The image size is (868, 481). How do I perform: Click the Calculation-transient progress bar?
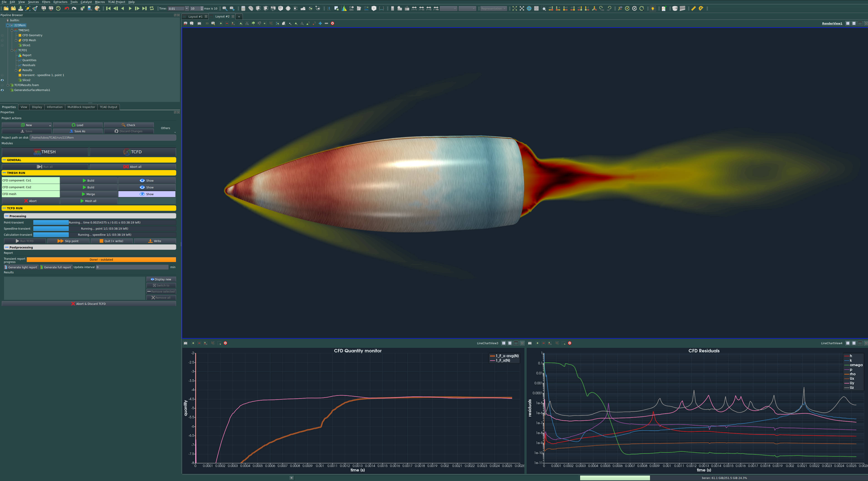point(104,234)
